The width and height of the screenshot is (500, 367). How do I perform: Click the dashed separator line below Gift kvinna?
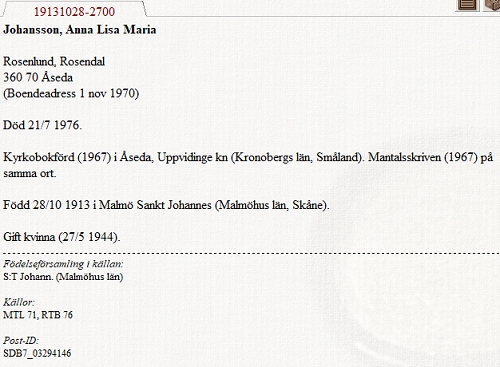pos(251,254)
